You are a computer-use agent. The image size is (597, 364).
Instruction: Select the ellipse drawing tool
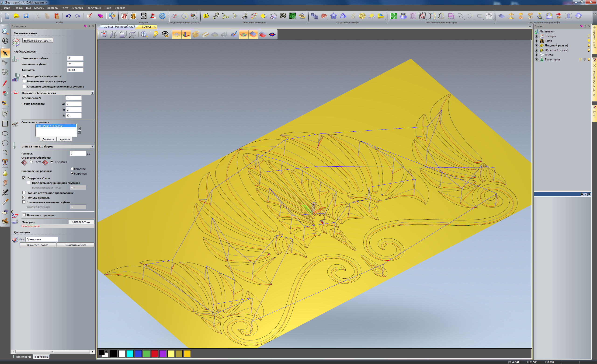(5, 133)
